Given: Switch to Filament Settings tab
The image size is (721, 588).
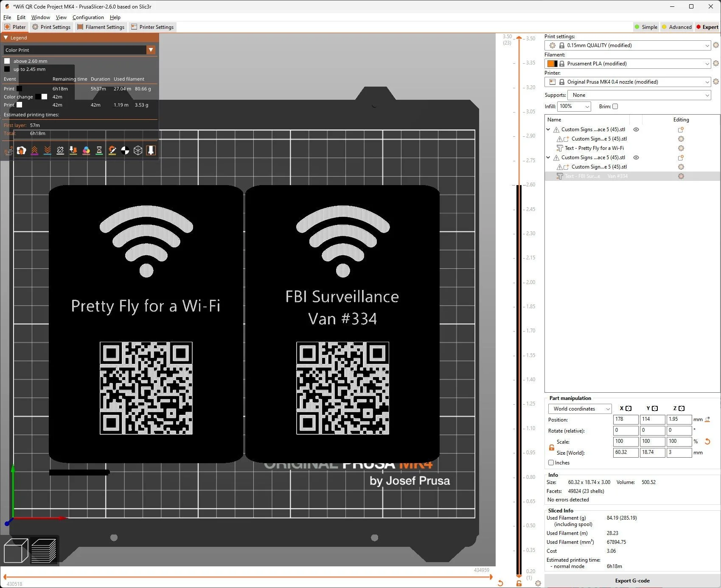Looking at the screenshot, I should click(101, 27).
